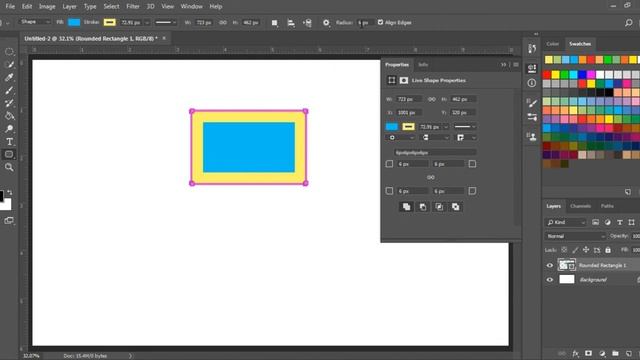Select the Paint Bucket tool
This screenshot has width=640, height=360.
9,116
